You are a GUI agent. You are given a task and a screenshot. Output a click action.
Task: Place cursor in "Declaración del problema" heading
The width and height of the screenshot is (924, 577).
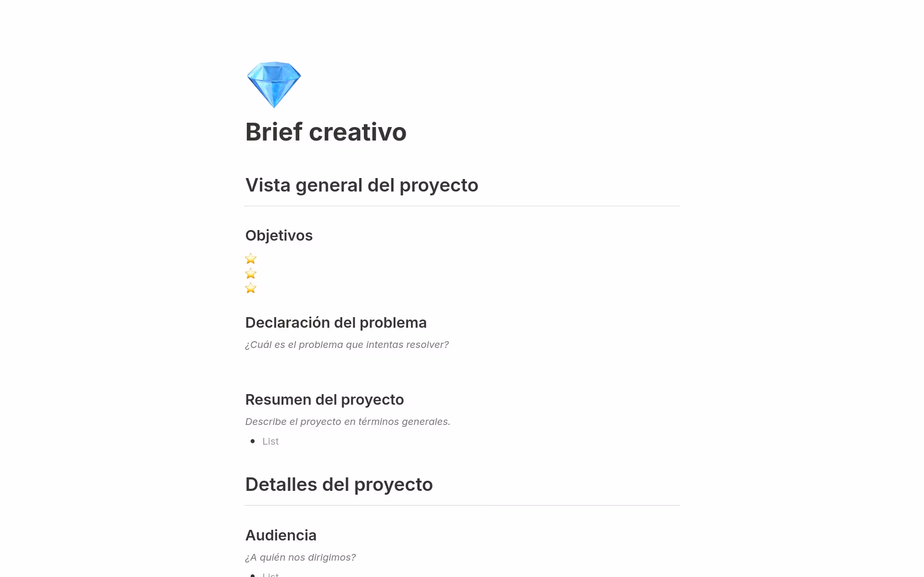pos(335,322)
